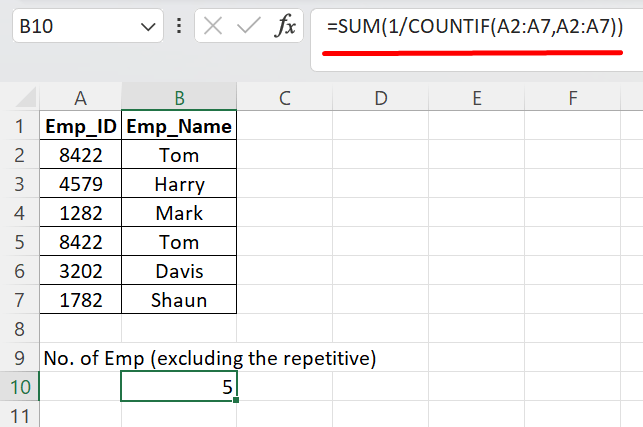Image resolution: width=643 pixels, height=427 pixels.
Task: Click the Enter checkmark icon in formula bar
Action: (x=249, y=26)
